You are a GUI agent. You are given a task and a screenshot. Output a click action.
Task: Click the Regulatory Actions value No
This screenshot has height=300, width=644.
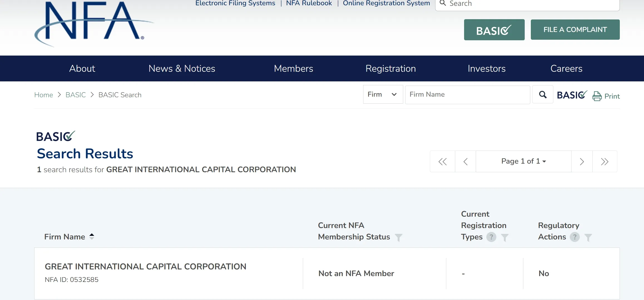(x=544, y=274)
